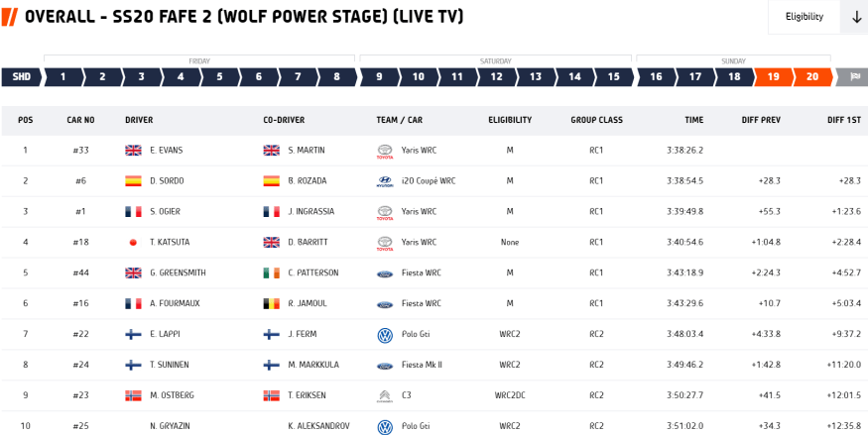This screenshot has width=868, height=435.
Task: Select the SHD shakedown stage tab
Action: click(x=21, y=76)
